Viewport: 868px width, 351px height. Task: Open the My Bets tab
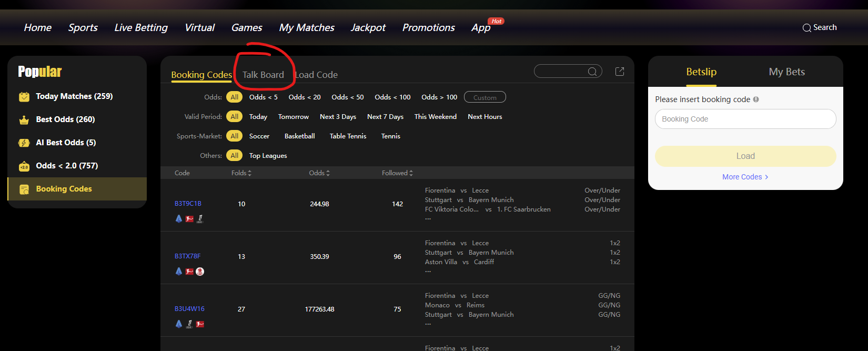pos(786,72)
